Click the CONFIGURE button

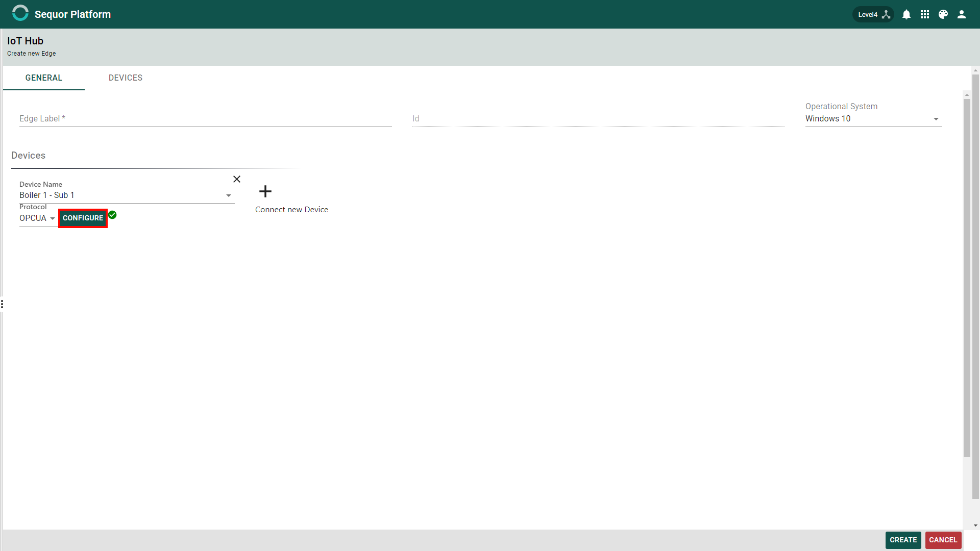coord(83,218)
